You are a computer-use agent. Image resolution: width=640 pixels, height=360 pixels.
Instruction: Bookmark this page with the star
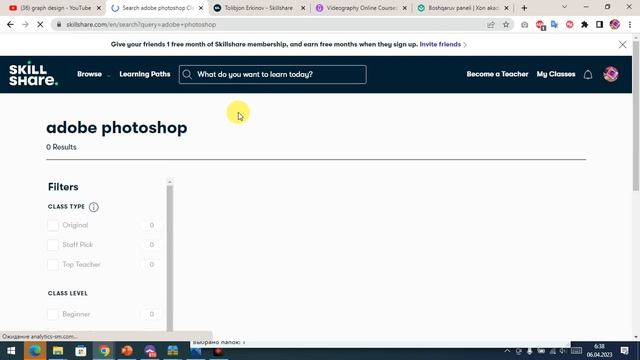pos(506,24)
